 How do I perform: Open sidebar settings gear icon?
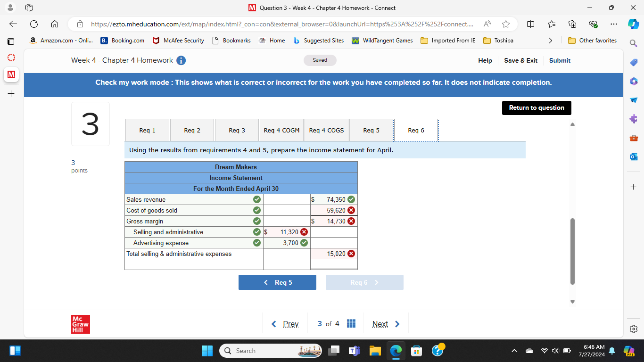click(x=634, y=329)
